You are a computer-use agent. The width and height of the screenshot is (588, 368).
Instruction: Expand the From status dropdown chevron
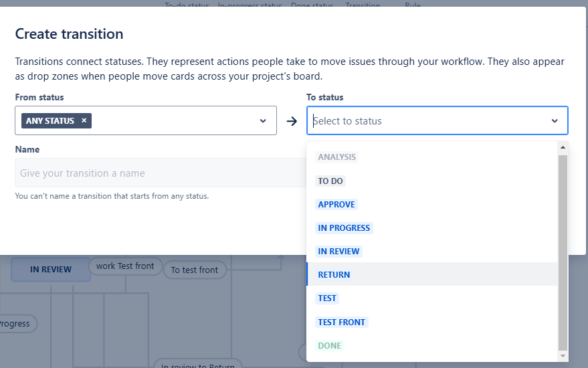click(x=263, y=121)
